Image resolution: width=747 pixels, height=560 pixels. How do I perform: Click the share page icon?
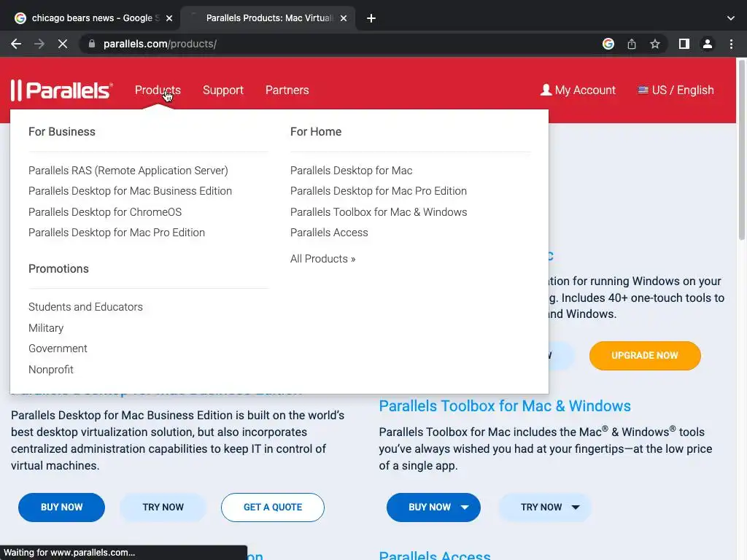pos(632,44)
